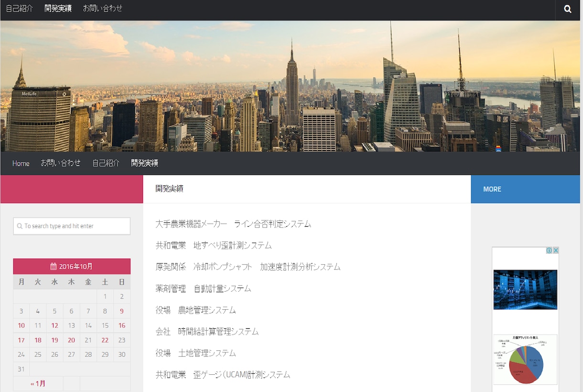This screenshot has height=392, width=583.
Task: Select text 原発関係 冷却ポンプシャフト 加速度計測分析システム
Action: pos(248,267)
